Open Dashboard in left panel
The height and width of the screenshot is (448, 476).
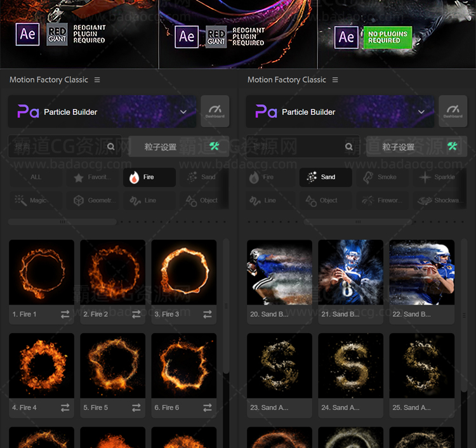(x=215, y=111)
